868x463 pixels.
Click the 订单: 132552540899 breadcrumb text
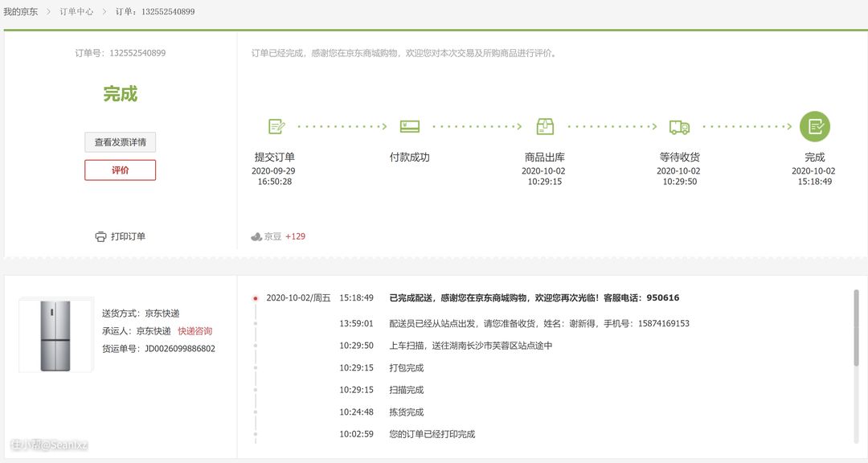[155, 11]
